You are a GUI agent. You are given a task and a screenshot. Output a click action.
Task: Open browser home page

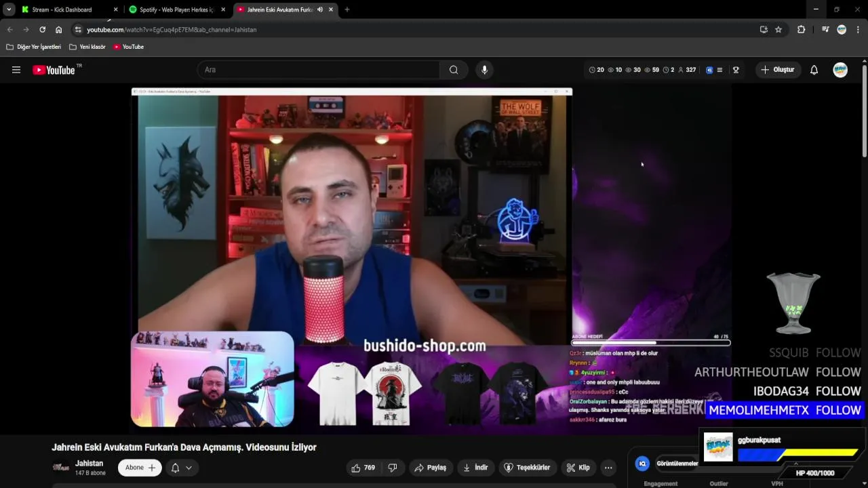pos(58,30)
